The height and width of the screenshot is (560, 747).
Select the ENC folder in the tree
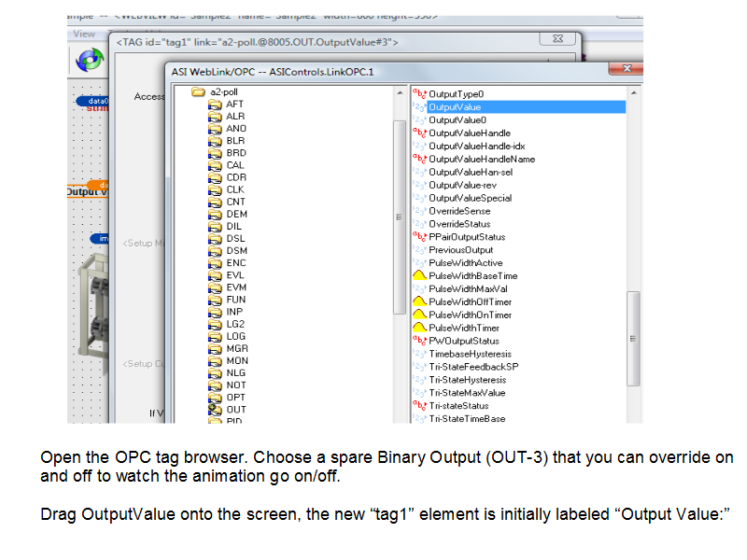236,263
